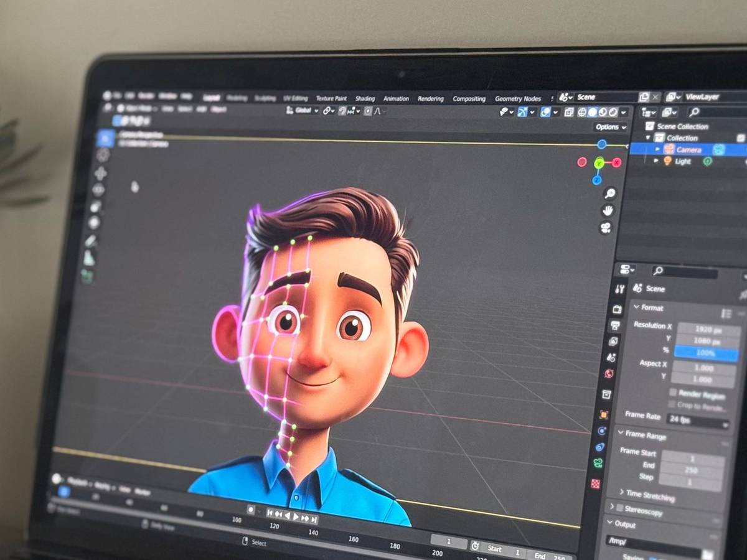Switch to rendered viewport shading
Viewport: 747px width, 560px height.
613,113
